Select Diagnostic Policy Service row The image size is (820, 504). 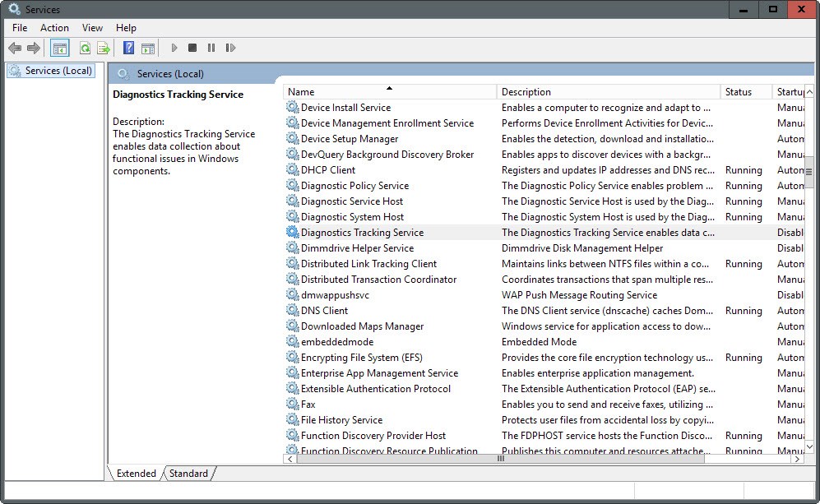pos(544,186)
